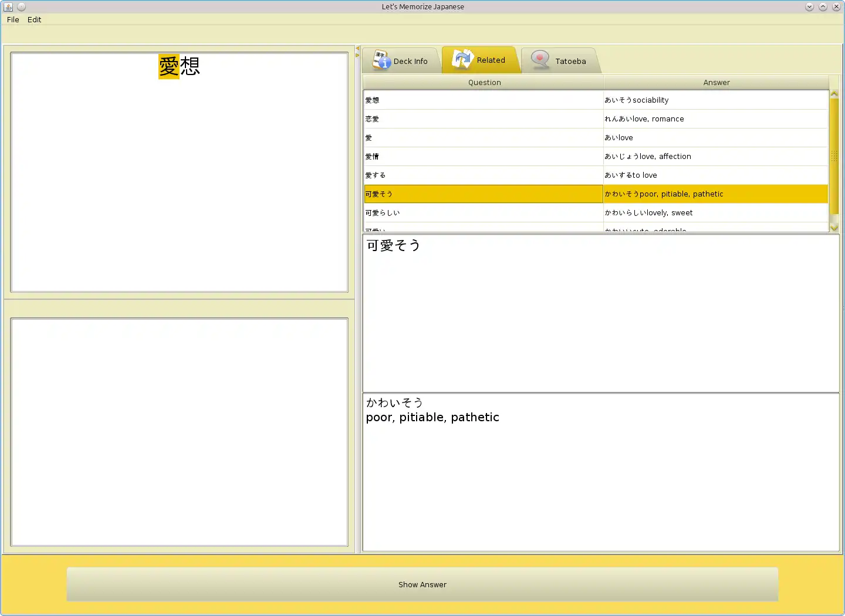Select the 恋愛 question cell
Image resolution: width=845 pixels, height=616 pixels.
coord(484,119)
